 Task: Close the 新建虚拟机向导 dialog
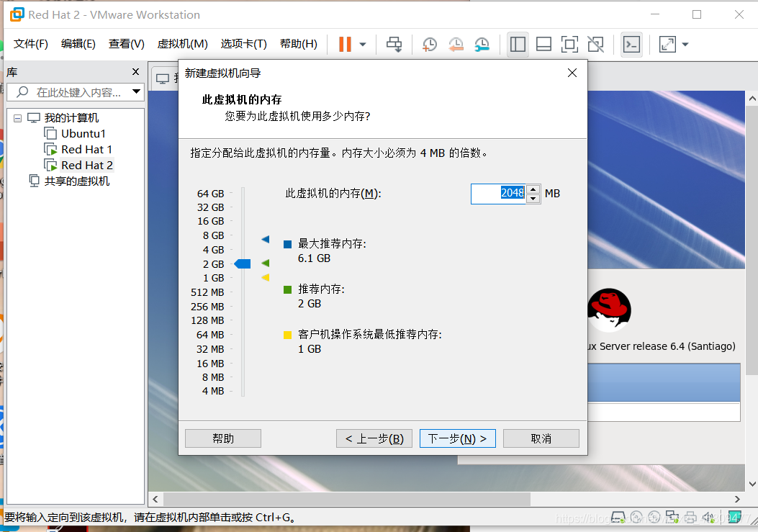click(572, 73)
